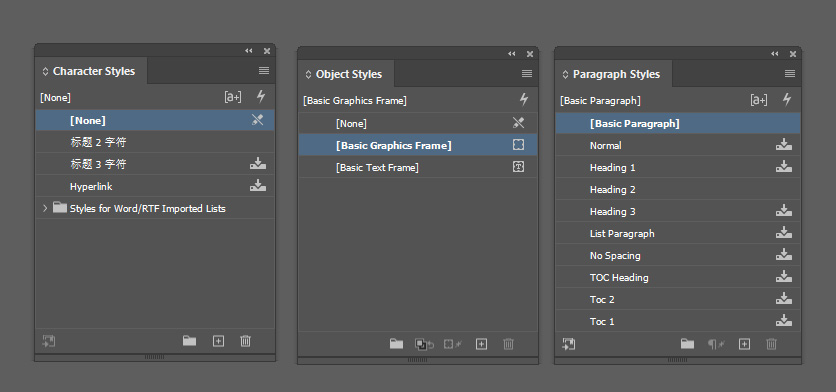
Task: Select the 标题 2 字符 character style
Action: [x=155, y=142]
